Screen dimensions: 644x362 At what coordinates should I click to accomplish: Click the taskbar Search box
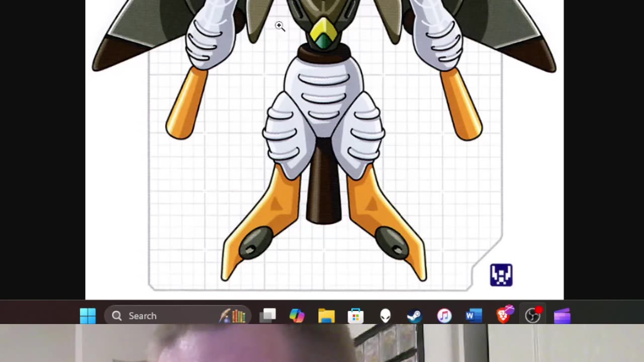click(x=178, y=316)
